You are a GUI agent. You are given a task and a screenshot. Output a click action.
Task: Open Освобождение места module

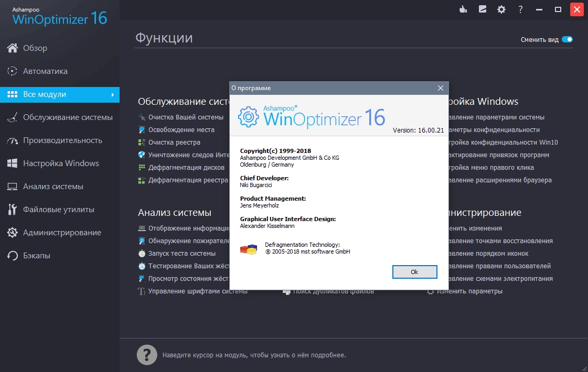click(x=181, y=129)
